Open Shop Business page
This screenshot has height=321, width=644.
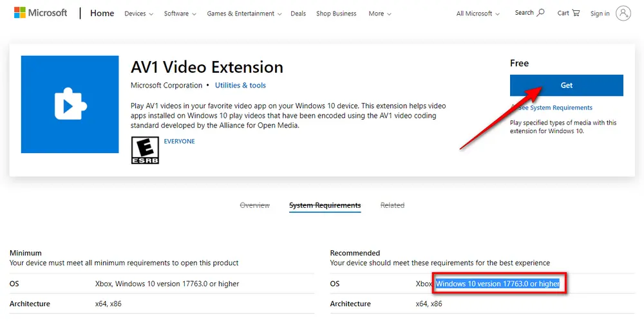[x=336, y=14]
